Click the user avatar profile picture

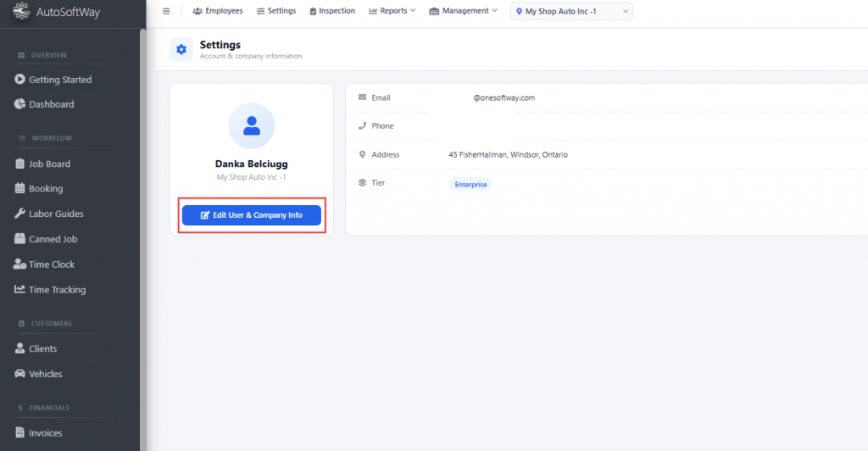251,125
